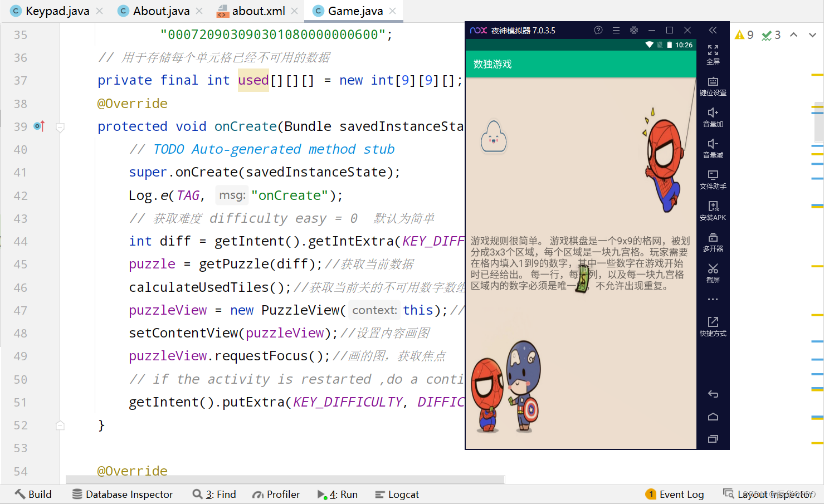Click the hanging Spider-Man image in emulator
The image size is (824, 504).
click(663, 160)
